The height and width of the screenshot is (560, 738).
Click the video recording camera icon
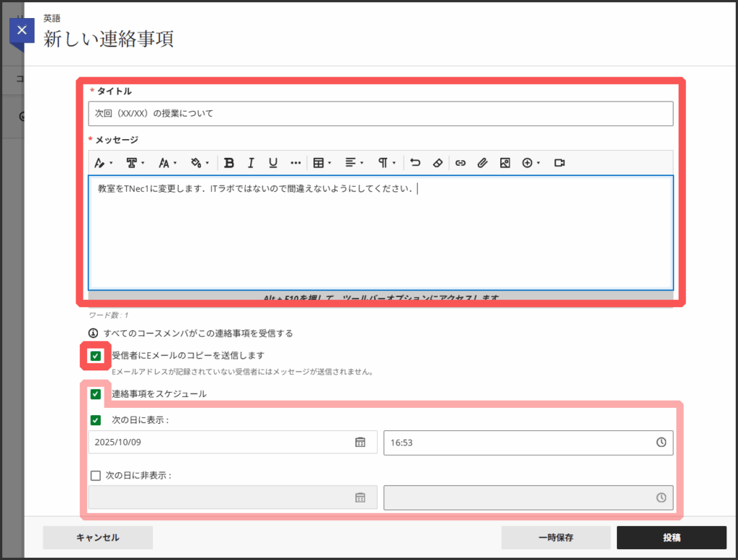(559, 163)
